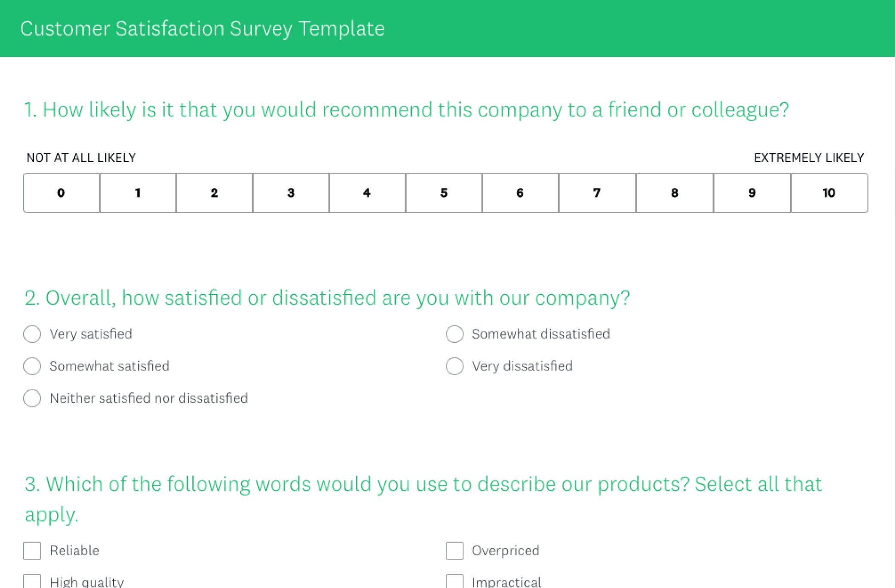Viewport: 896px width, 588px height.
Task: Click rating 8 on recommendation scale
Action: 675,193
